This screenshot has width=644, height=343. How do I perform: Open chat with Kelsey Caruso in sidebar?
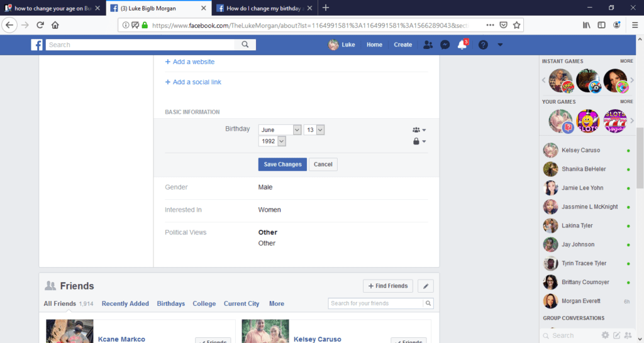pyautogui.click(x=588, y=150)
